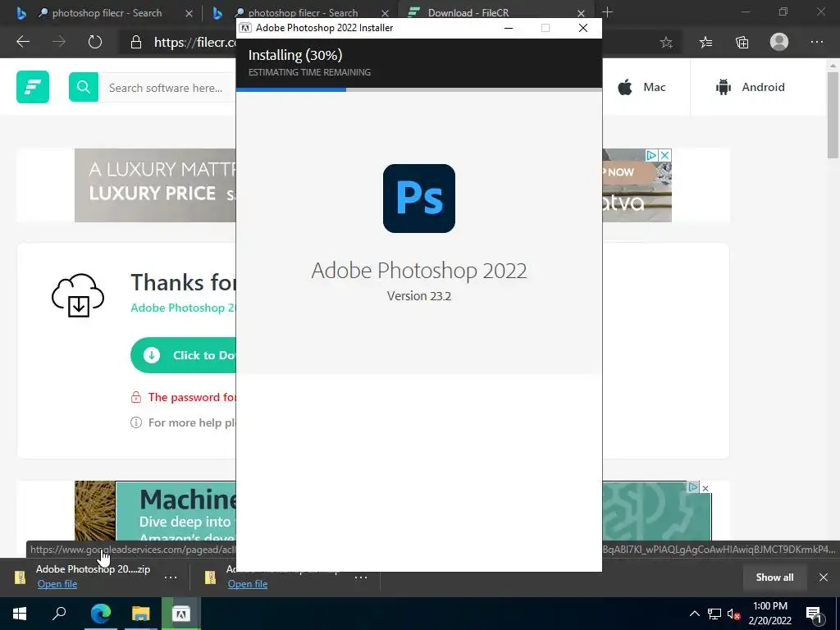Open File Explorer from taskbar
The width and height of the screenshot is (840, 630).
140,614
